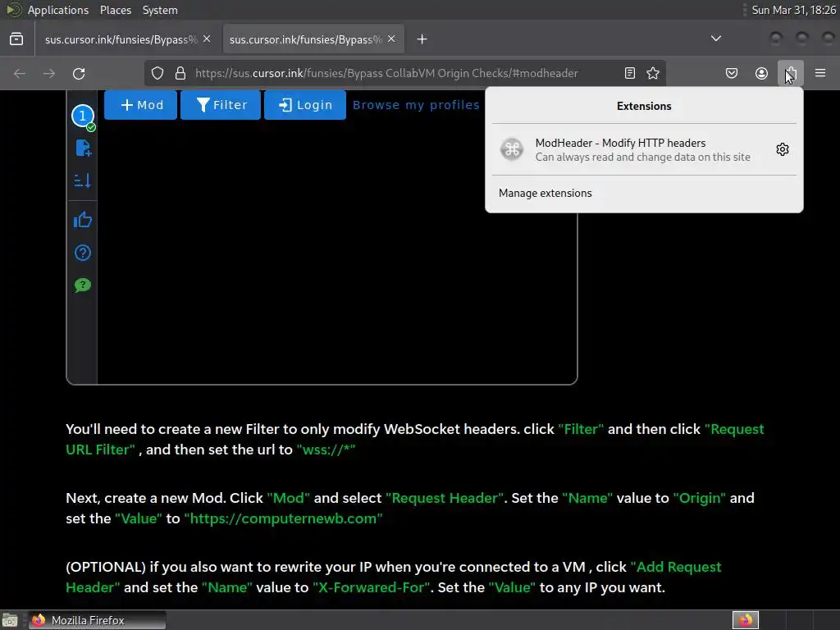Click the add new profile document icon

click(x=83, y=148)
